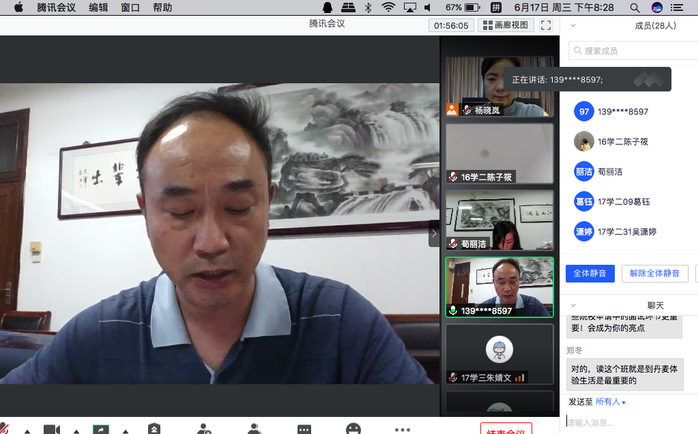The width and height of the screenshot is (698, 434).
Task: Click the more options ellipsis icon
Action: pos(402,429)
